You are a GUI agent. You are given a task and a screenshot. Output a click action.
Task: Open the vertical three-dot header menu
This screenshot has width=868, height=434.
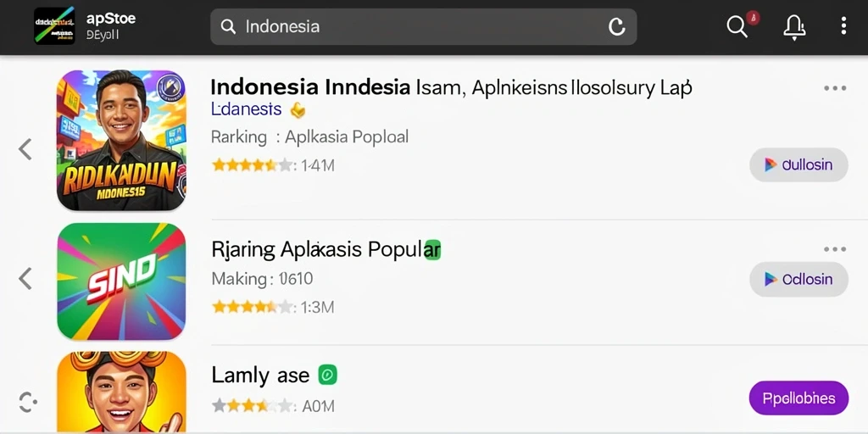[843, 26]
